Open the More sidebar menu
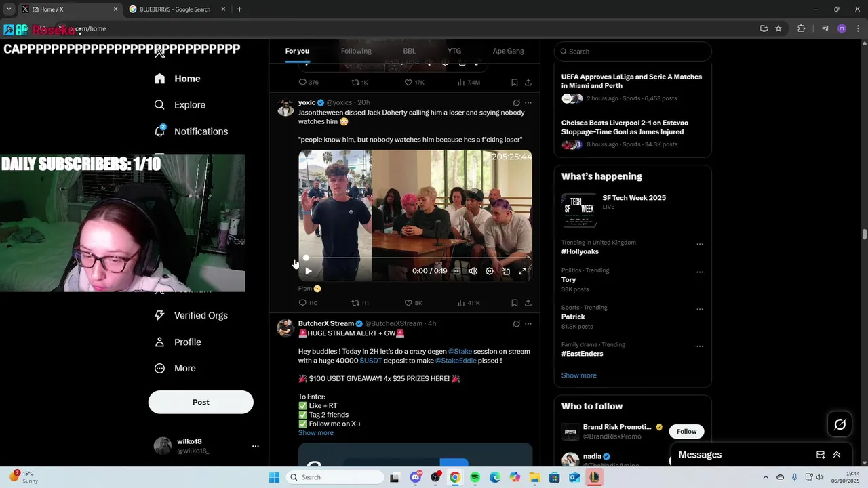868x488 pixels. pyautogui.click(x=175, y=369)
